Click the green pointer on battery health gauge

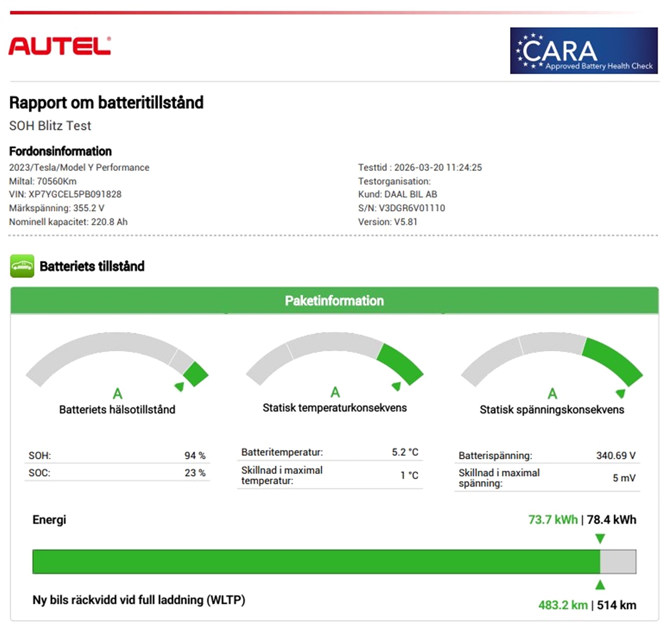click(180, 387)
